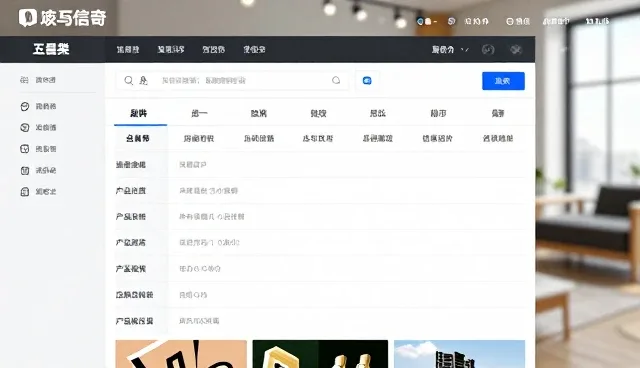
Task: Open the chevron dropdown in the dark navigation bar
Action: (x=464, y=49)
